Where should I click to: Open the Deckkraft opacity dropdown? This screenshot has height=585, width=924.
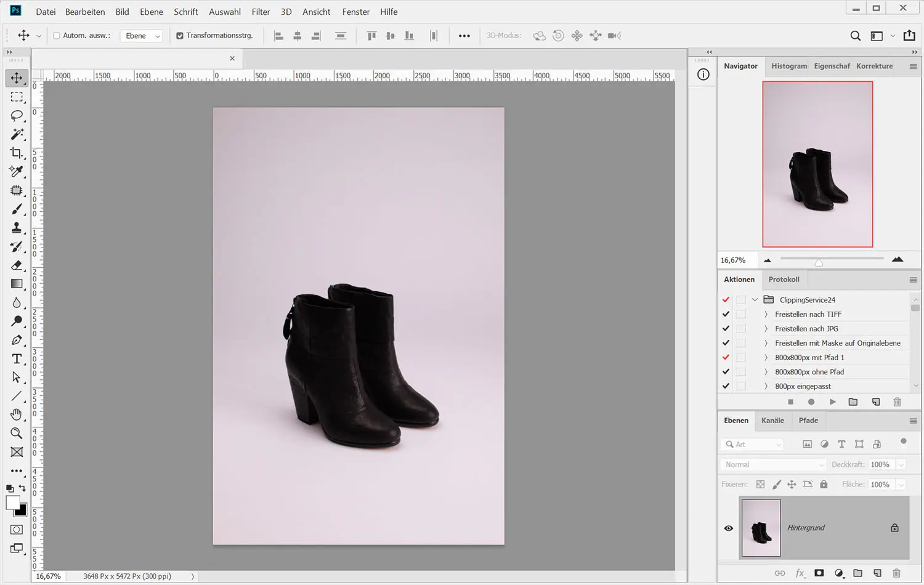pos(901,465)
